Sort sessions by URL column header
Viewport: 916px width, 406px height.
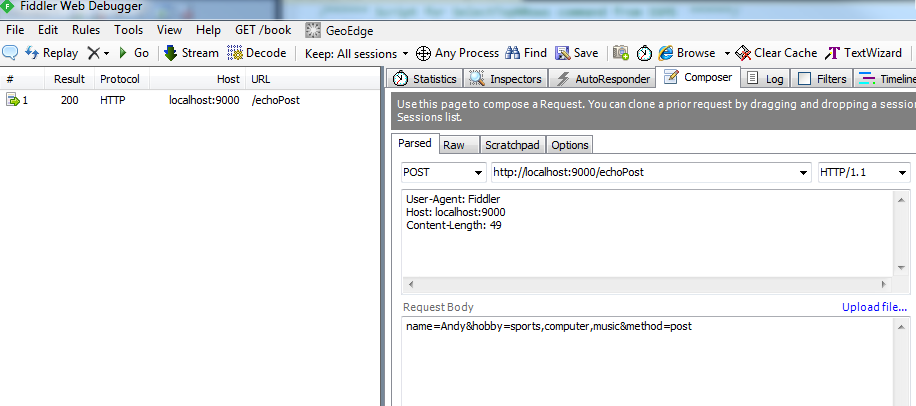click(x=314, y=79)
